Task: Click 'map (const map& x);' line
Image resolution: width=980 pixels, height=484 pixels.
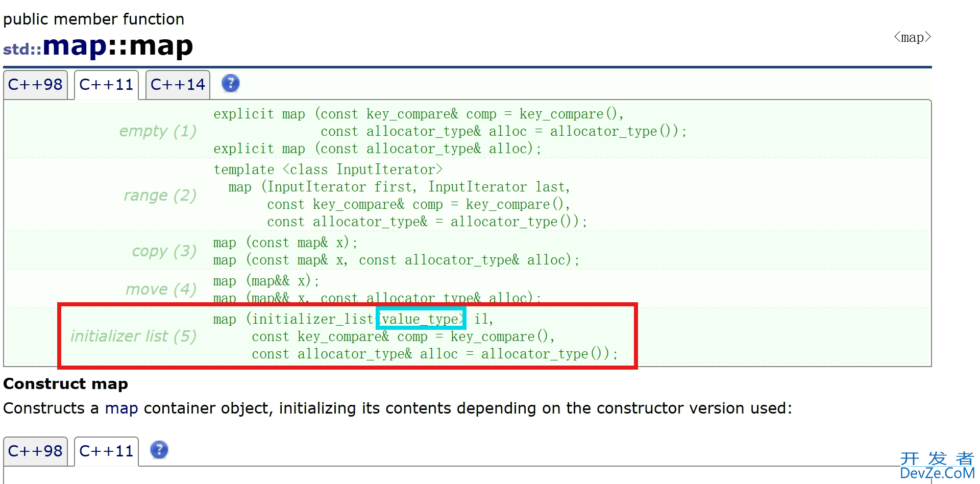Action: 286,243
